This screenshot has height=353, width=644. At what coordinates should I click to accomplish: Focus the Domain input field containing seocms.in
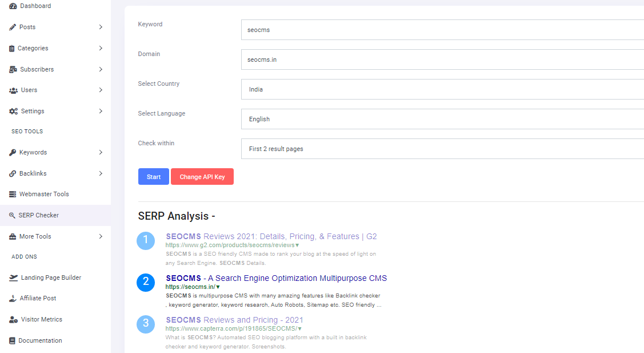[x=442, y=60]
